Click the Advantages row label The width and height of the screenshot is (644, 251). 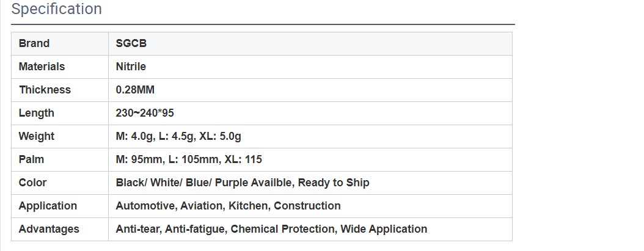coord(49,229)
